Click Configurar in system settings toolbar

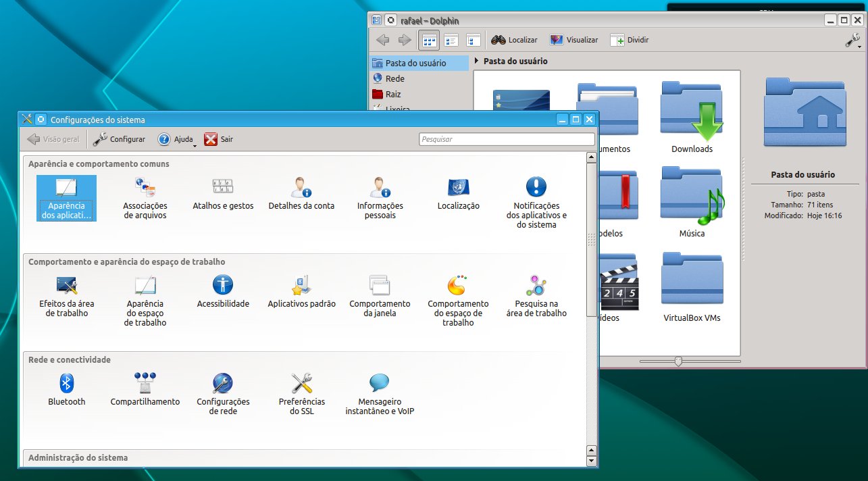coord(119,139)
